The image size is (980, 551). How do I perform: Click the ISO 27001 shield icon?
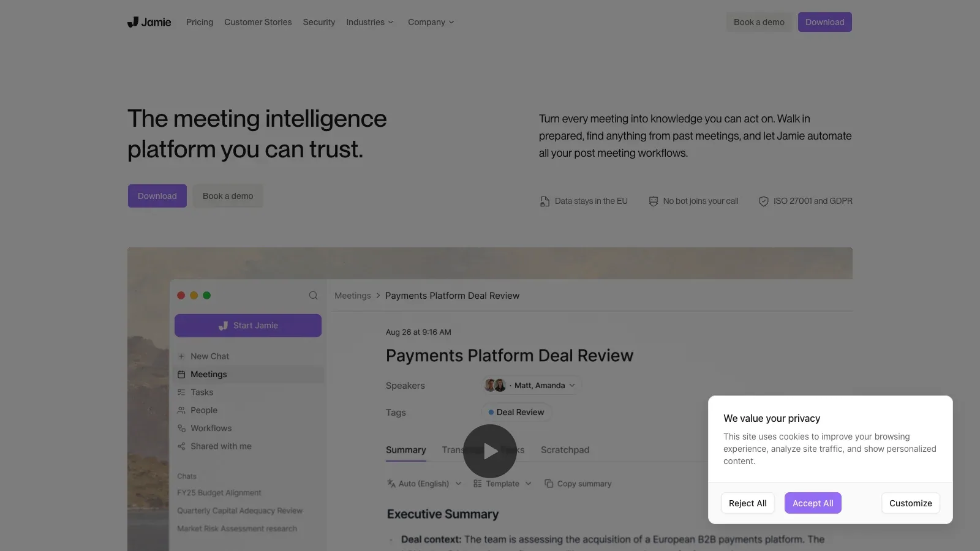(764, 201)
